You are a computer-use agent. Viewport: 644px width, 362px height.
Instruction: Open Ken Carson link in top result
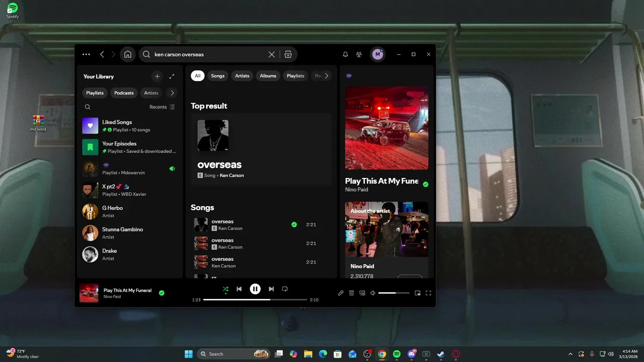[231, 175]
